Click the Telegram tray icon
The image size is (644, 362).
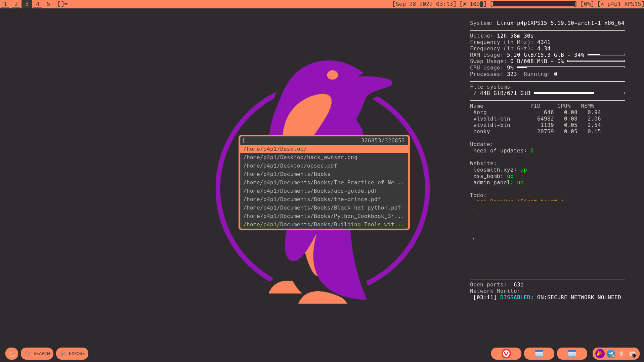611,354
